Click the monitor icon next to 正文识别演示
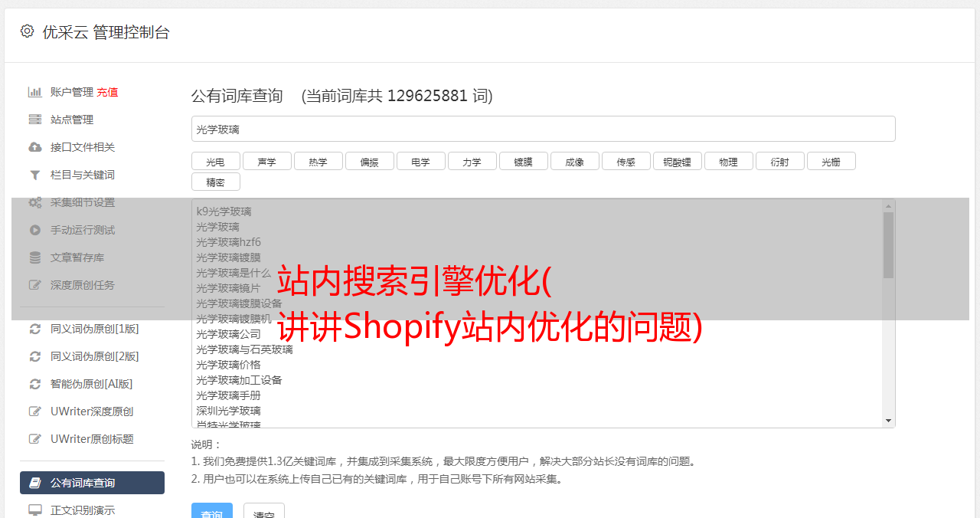The image size is (980, 518). (x=35, y=510)
